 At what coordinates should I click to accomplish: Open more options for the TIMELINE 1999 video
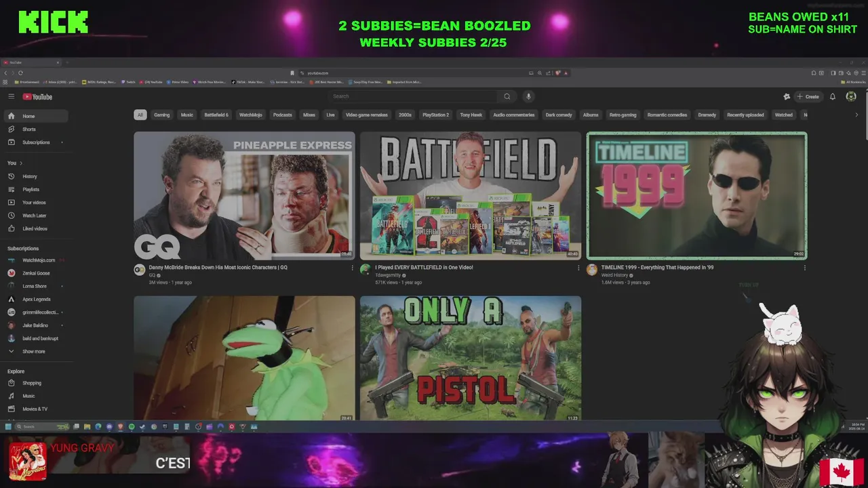(x=804, y=268)
